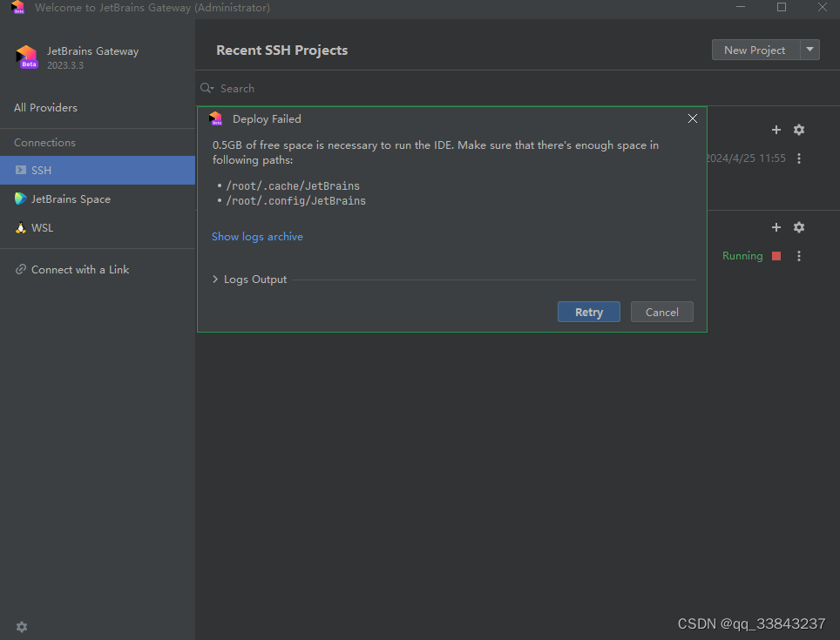Click the JetBrains Space logo icon
The height and width of the screenshot is (640, 840).
[20, 199]
